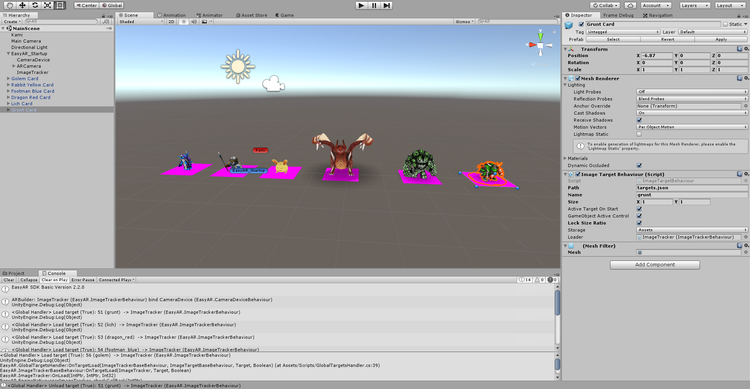The width and height of the screenshot is (750, 389).
Task: Open Shaded draw mode dropdown
Action: click(141, 22)
